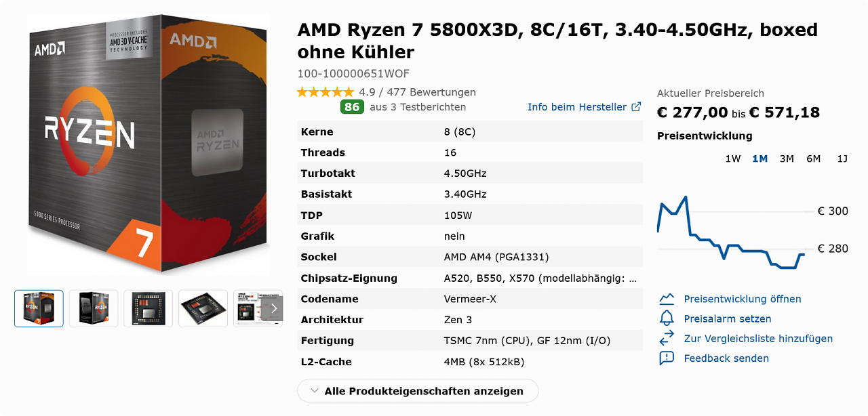The image size is (868, 416).
Task: Click the feedback speech bubble icon
Action: click(667, 358)
